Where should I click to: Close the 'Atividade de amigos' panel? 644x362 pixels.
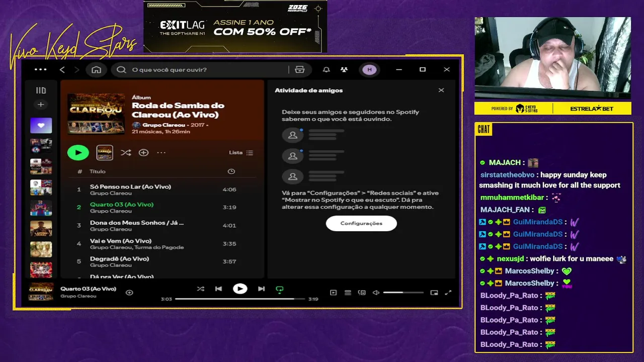441,90
